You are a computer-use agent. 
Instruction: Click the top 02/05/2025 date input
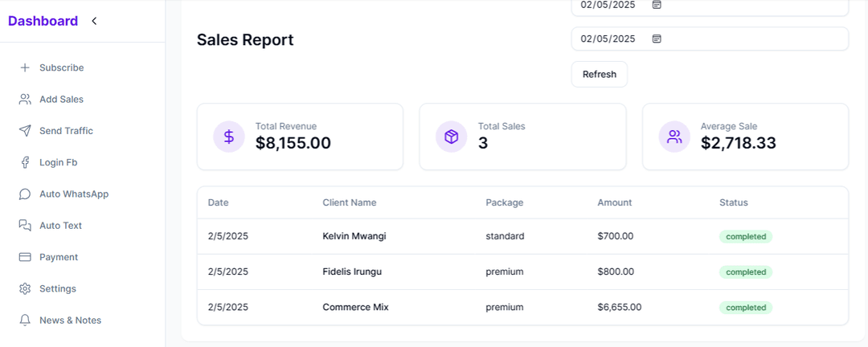click(x=710, y=6)
